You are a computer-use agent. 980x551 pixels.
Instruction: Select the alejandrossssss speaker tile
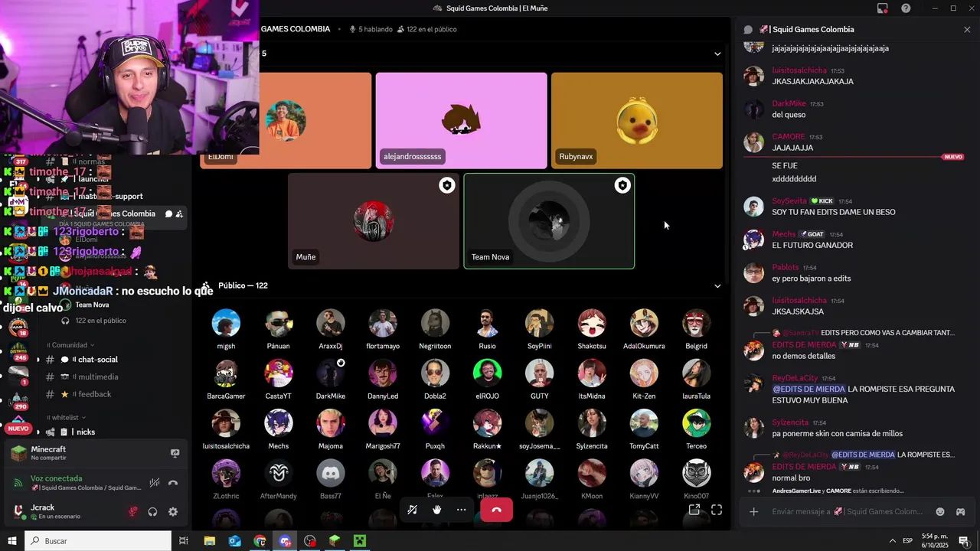click(x=461, y=121)
